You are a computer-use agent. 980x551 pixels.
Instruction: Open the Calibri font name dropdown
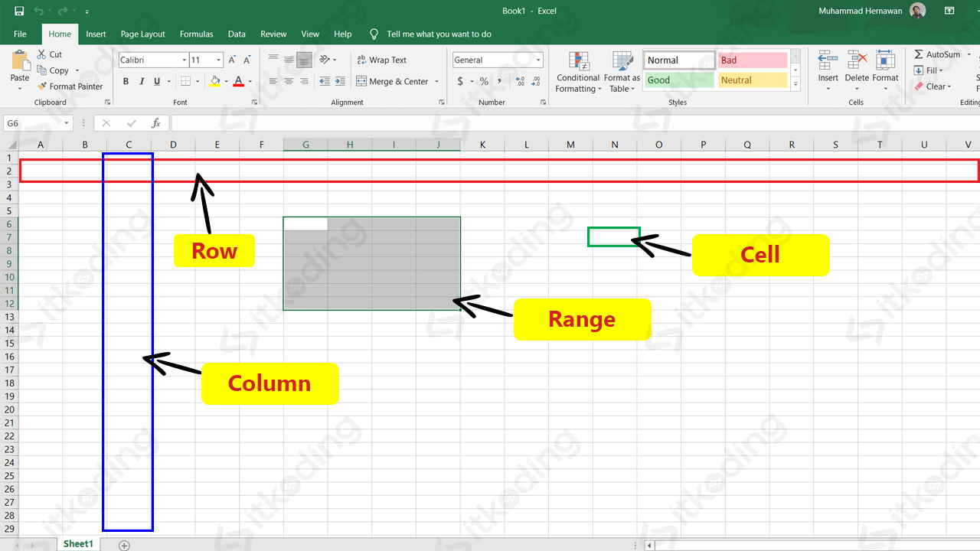point(185,60)
